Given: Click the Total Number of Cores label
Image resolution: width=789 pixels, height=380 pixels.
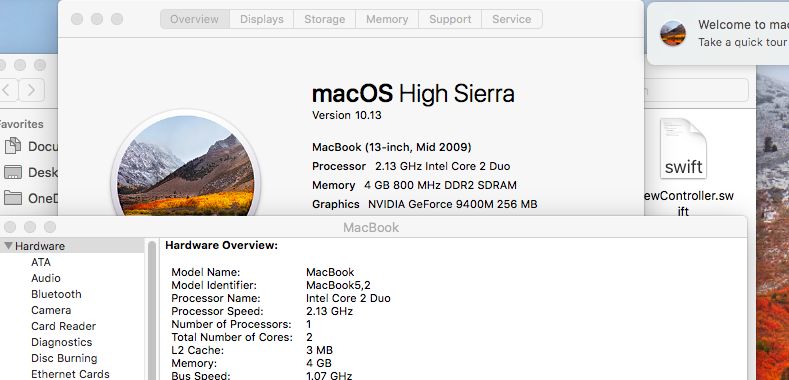Looking at the screenshot, I should point(232,337).
